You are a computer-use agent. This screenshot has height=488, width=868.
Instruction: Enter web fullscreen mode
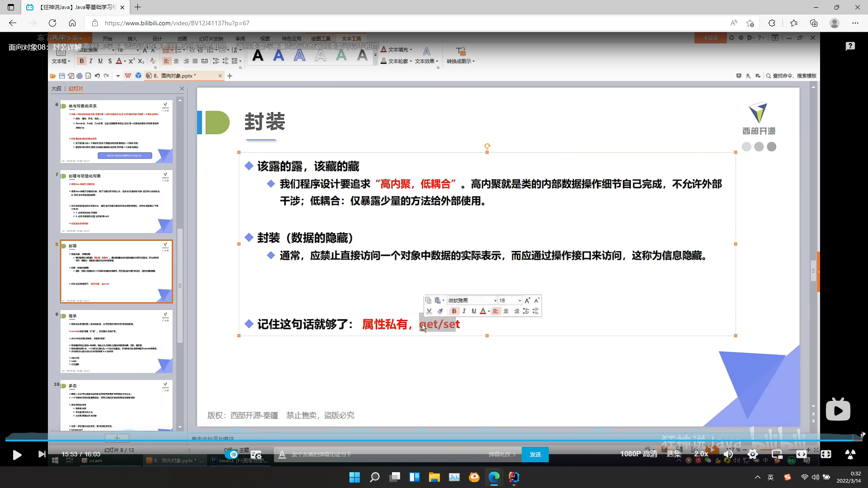tap(826, 454)
